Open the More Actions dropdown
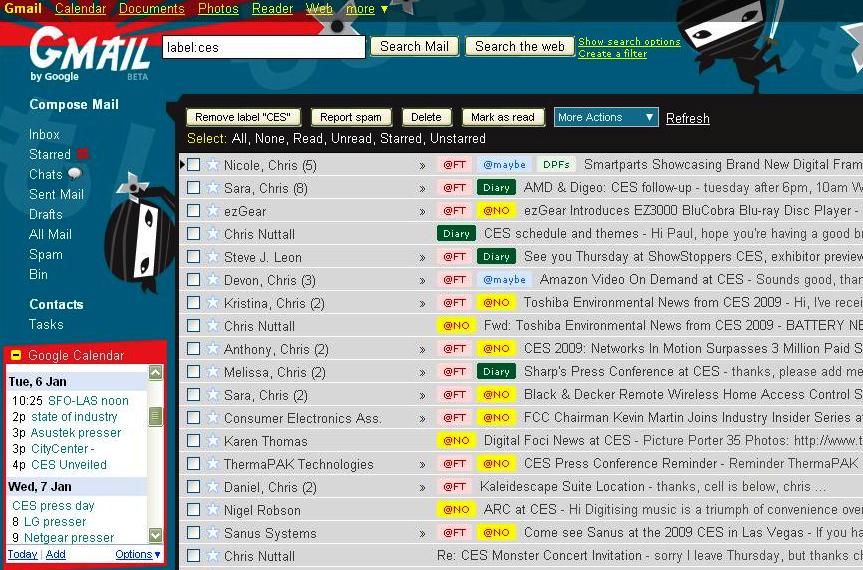The height and width of the screenshot is (570, 863). pyautogui.click(x=606, y=117)
